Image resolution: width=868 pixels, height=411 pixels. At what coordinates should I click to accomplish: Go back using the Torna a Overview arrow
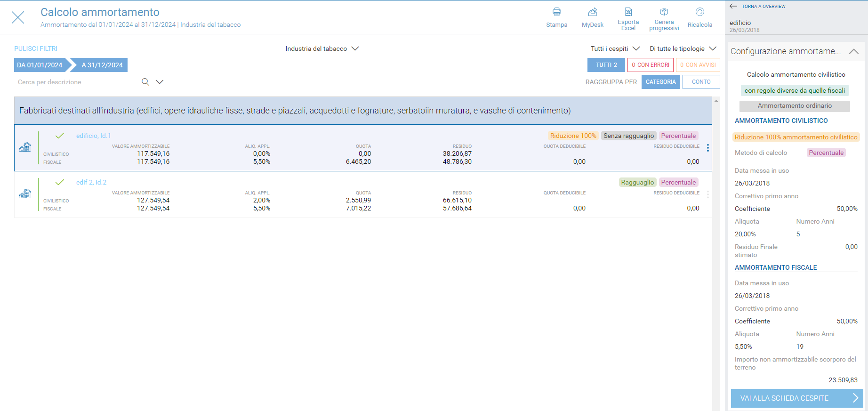[x=733, y=7]
